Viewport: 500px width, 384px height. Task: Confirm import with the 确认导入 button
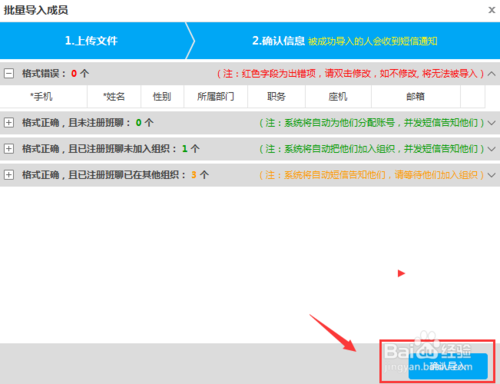coord(448,366)
